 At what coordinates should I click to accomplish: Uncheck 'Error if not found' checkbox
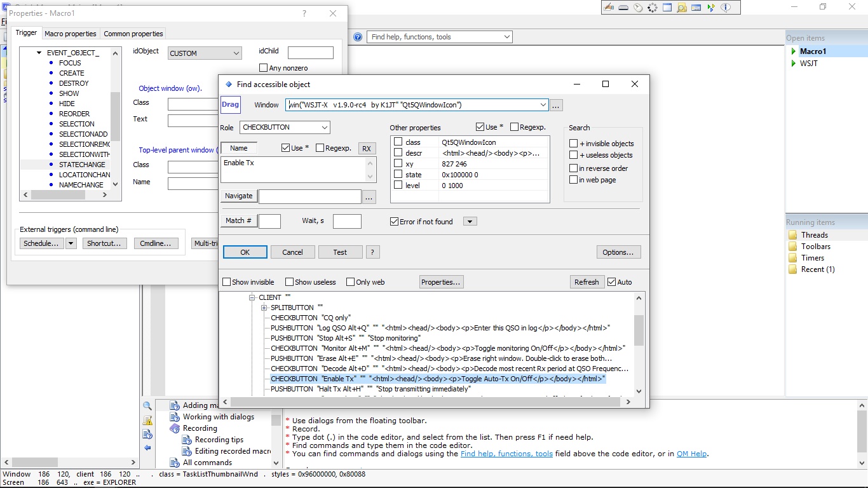[x=394, y=221]
